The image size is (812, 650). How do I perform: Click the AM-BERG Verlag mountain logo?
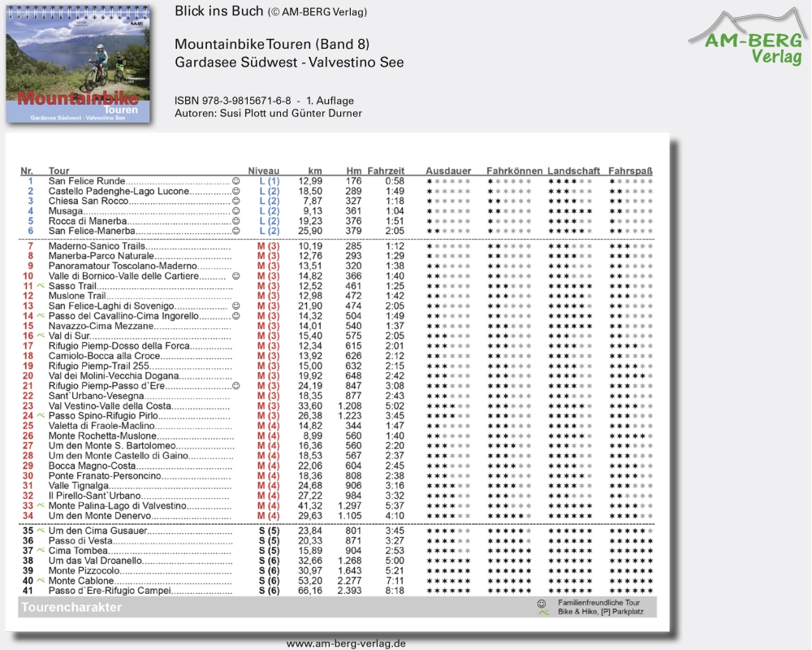747,38
